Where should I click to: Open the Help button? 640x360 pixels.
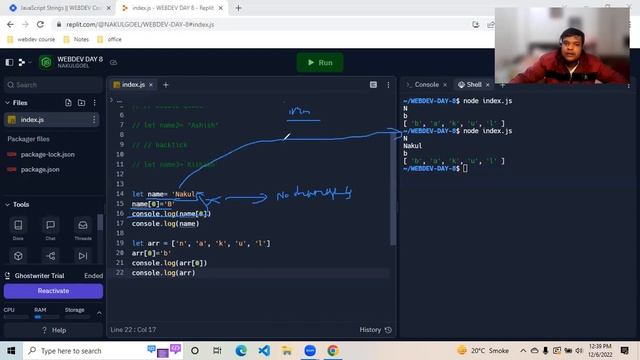point(53,330)
